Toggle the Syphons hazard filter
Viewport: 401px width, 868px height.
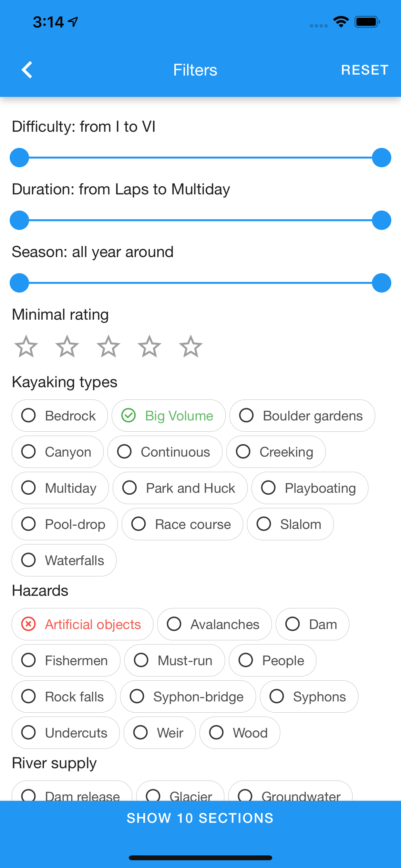[x=309, y=697]
